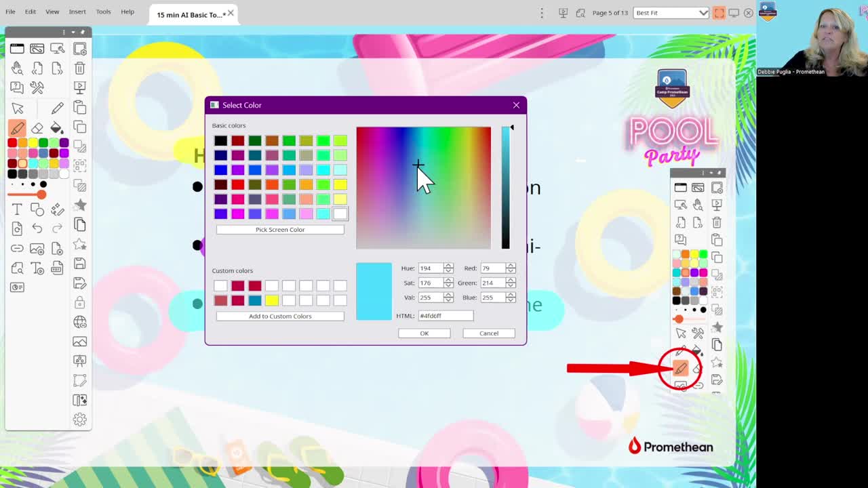Click the undo arrow in left toolbar
The image size is (868, 488).
click(37, 229)
